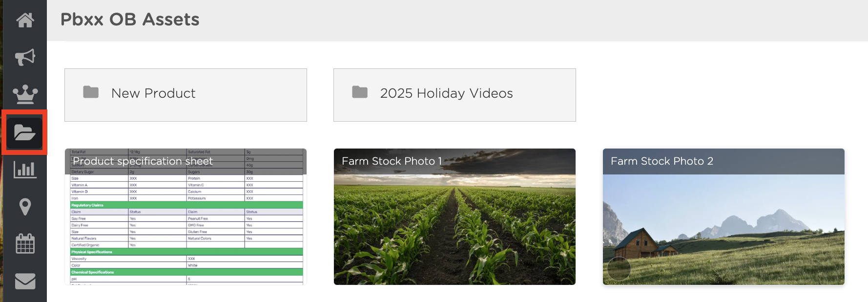This screenshot has height=302, width=868.
Task: Click the Pbxx OB Assets page heading
Action: 130,20
